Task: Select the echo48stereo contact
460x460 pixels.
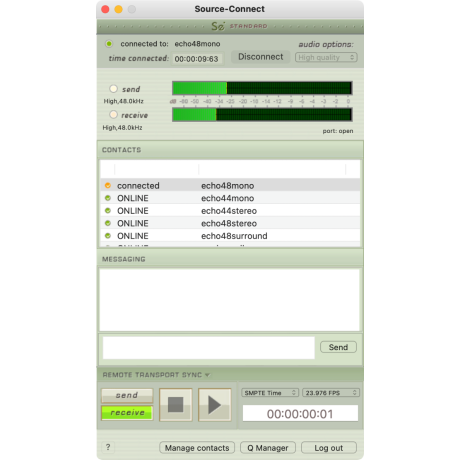Action: 230,223
